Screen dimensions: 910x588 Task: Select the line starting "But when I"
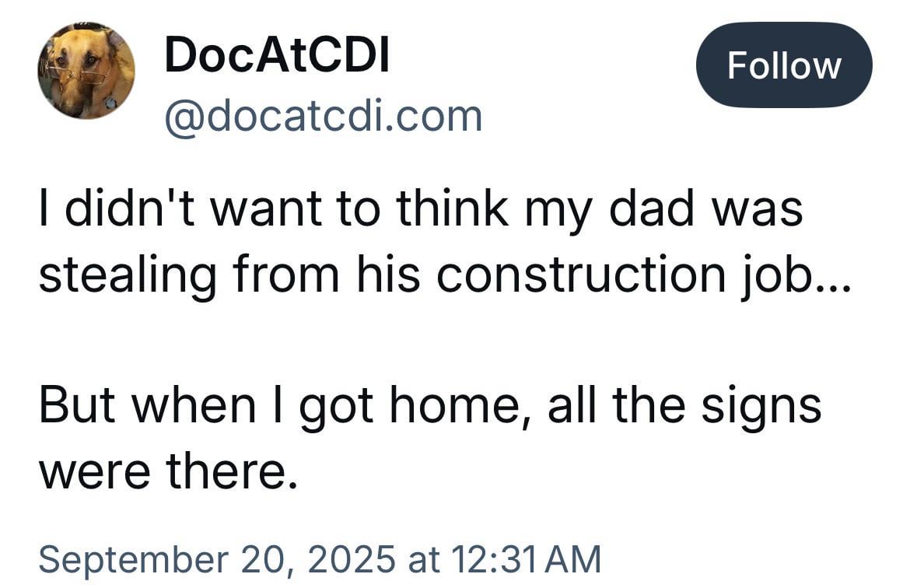point(430,406)
